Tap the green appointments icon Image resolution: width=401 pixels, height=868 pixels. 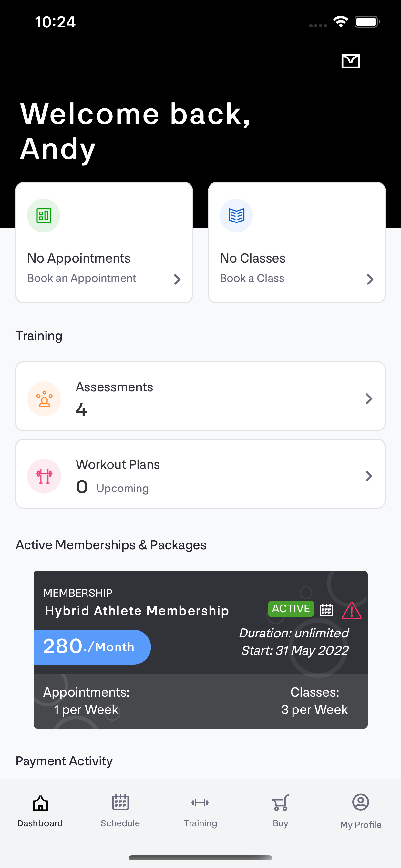[x=44, y=215]
